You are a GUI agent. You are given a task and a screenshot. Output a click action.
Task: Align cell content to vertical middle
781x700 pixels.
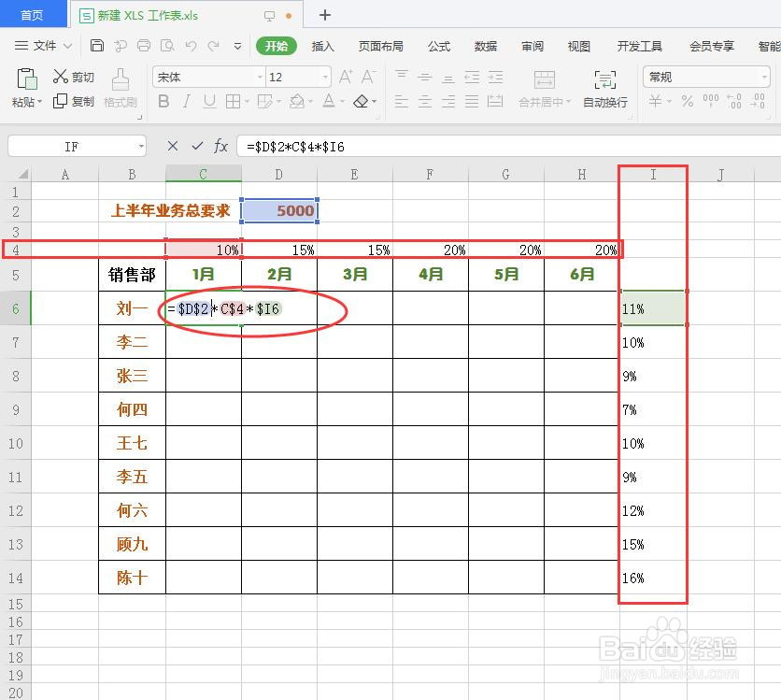pos(424,77)
